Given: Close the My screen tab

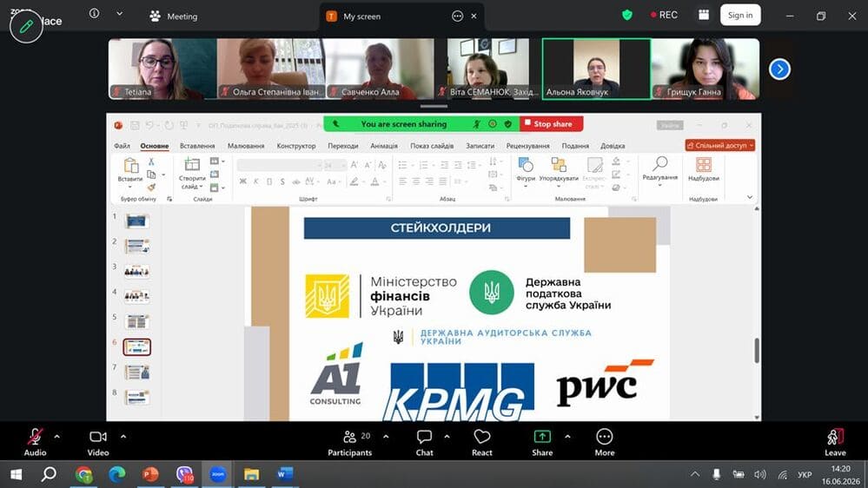Looking at the screenshot, I should click(x=474, y=16).
